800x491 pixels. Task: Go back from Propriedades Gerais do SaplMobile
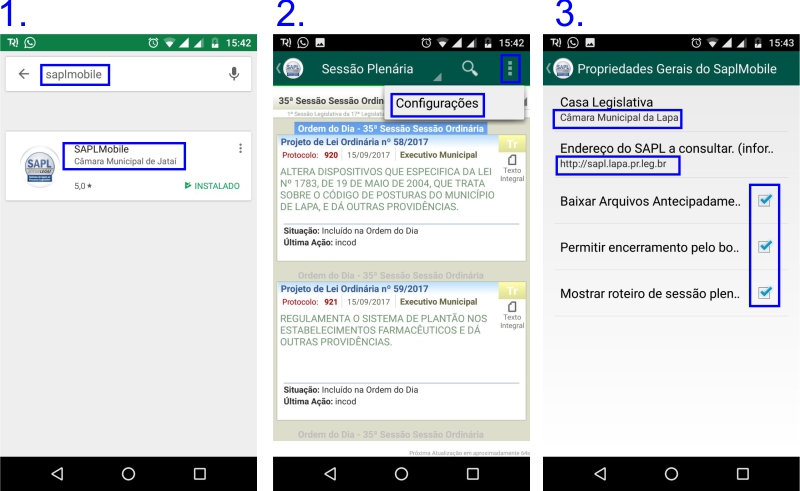[x=549, y=68]
